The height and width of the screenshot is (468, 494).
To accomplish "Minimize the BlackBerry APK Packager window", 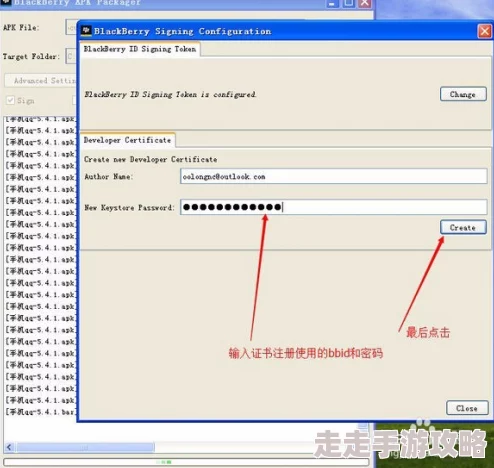I will 331,3.
